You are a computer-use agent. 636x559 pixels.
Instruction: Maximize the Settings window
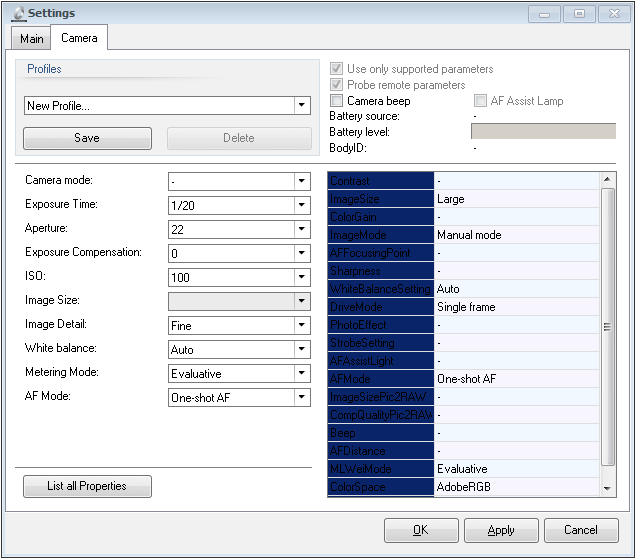click(579, 14)
